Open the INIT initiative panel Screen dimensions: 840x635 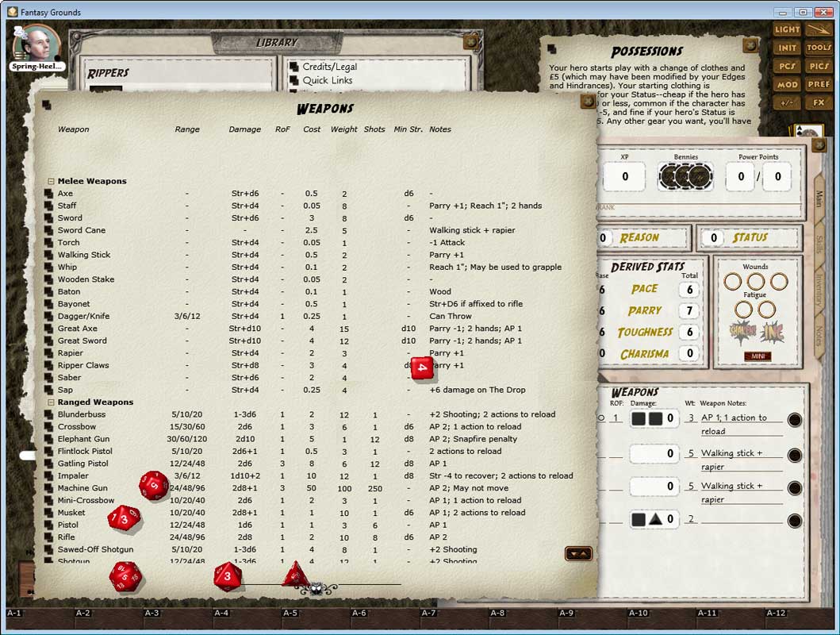click(787, 48)
